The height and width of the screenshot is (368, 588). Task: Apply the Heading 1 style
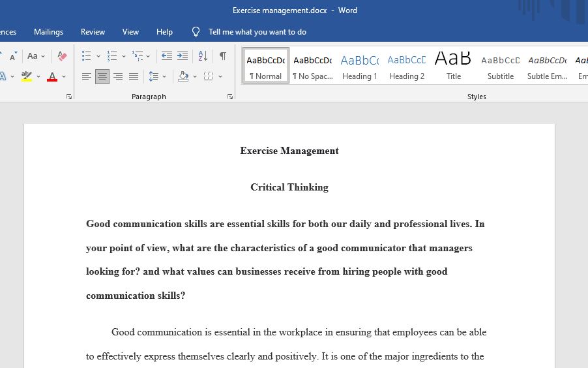point(360,65)
